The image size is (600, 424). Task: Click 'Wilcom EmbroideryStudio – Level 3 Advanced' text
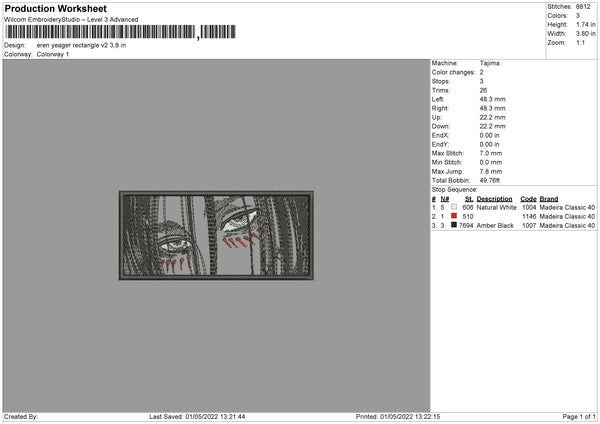(x=71, y=20)
